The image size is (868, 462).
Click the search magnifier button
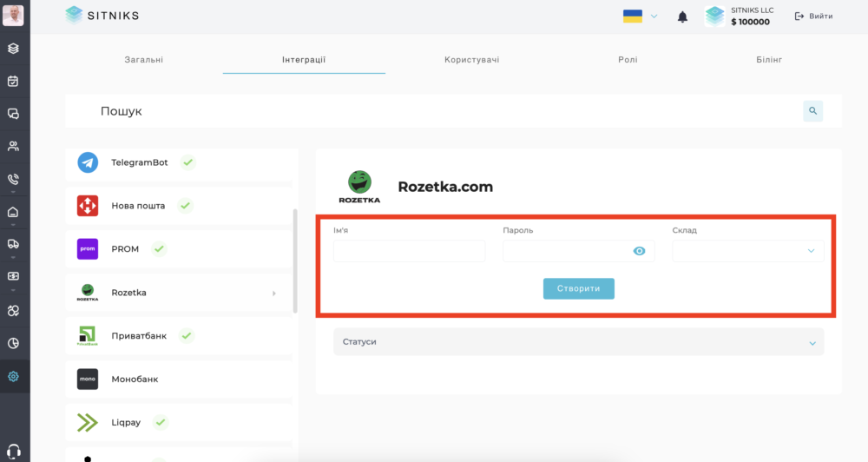(812, 111)
